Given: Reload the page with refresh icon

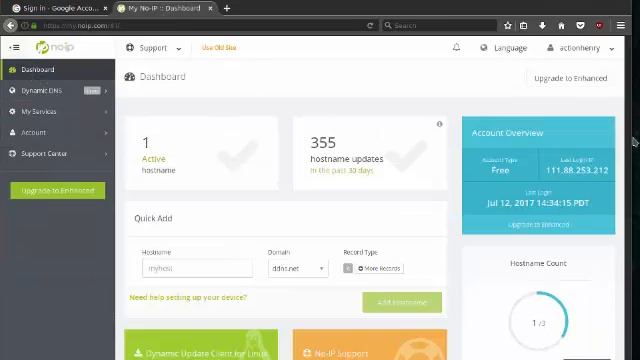Looking at the screenshot, I should coord(370,25).
